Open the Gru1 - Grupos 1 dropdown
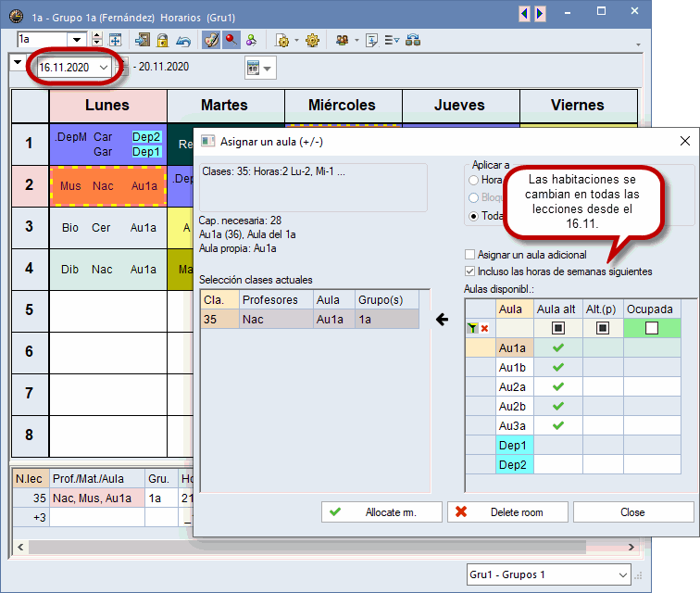The width and height of the screenshot is (700, 593). [x=549, y=574]
